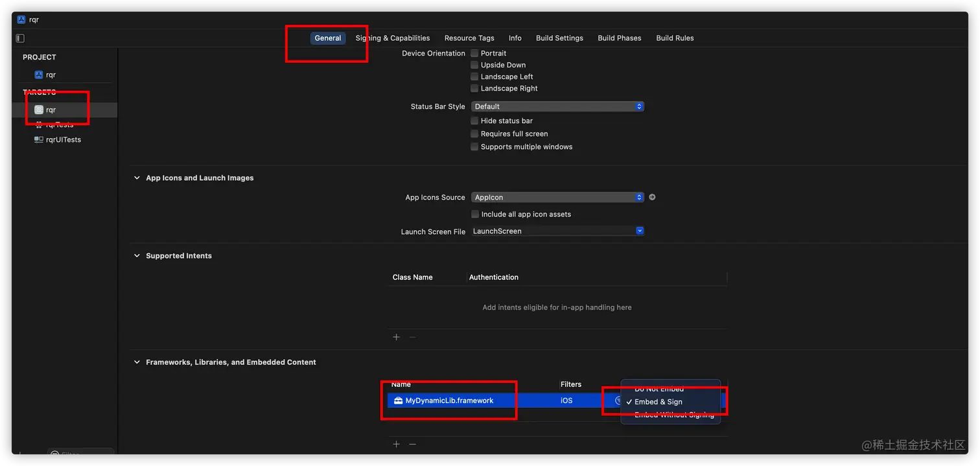
Task: Check Include all app icon assets
Action: [475, 214]
